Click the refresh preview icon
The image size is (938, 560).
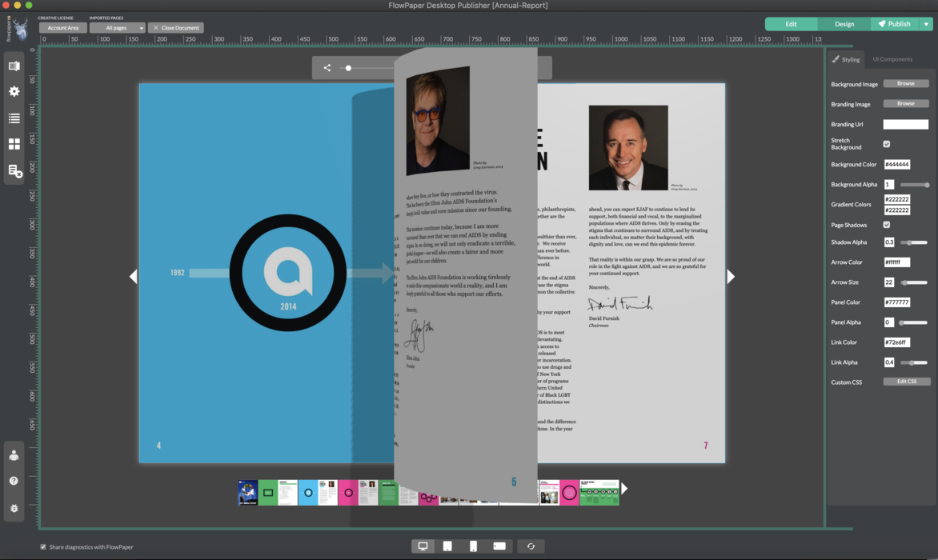pyautogui.click(x=531, y=546)
